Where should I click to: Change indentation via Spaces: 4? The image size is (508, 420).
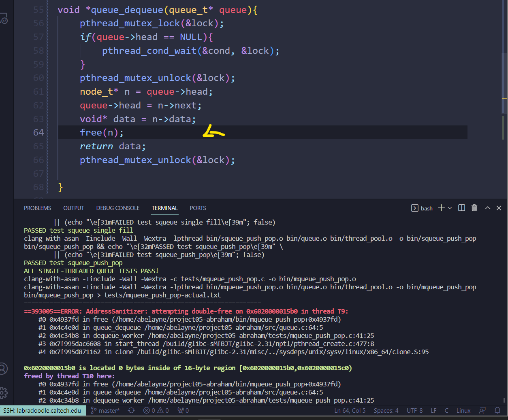[x=386, y=410]
